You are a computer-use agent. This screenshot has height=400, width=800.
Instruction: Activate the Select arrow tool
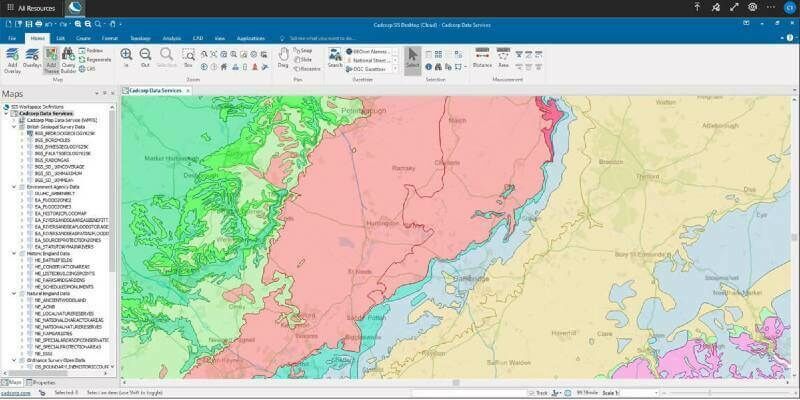tap(412, 60)
